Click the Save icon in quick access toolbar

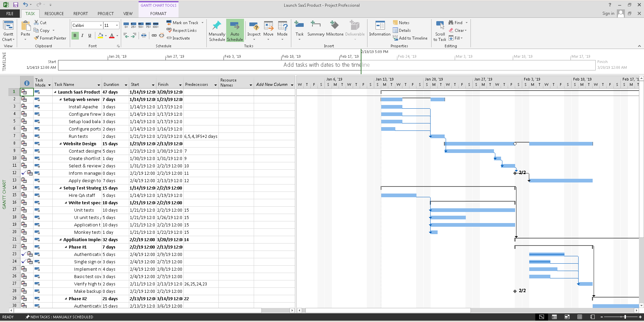click(x=15, y=5)
